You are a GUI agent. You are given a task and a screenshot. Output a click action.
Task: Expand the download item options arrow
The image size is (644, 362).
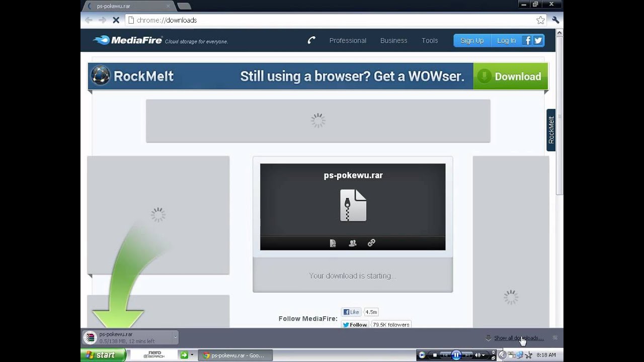click(175, 337)
